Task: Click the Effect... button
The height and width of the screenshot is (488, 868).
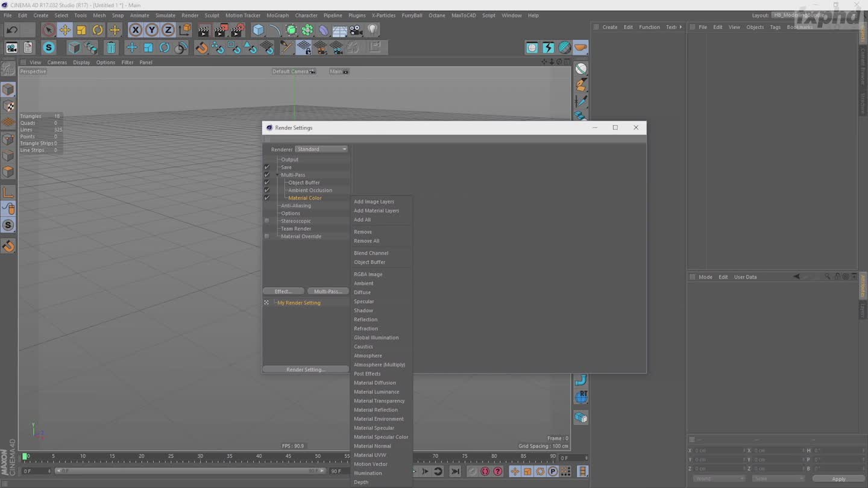Action: point(283,291)
